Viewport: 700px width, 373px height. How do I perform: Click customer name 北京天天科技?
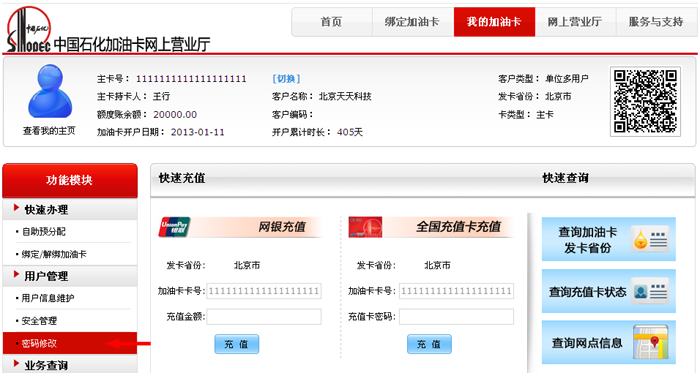345,96
